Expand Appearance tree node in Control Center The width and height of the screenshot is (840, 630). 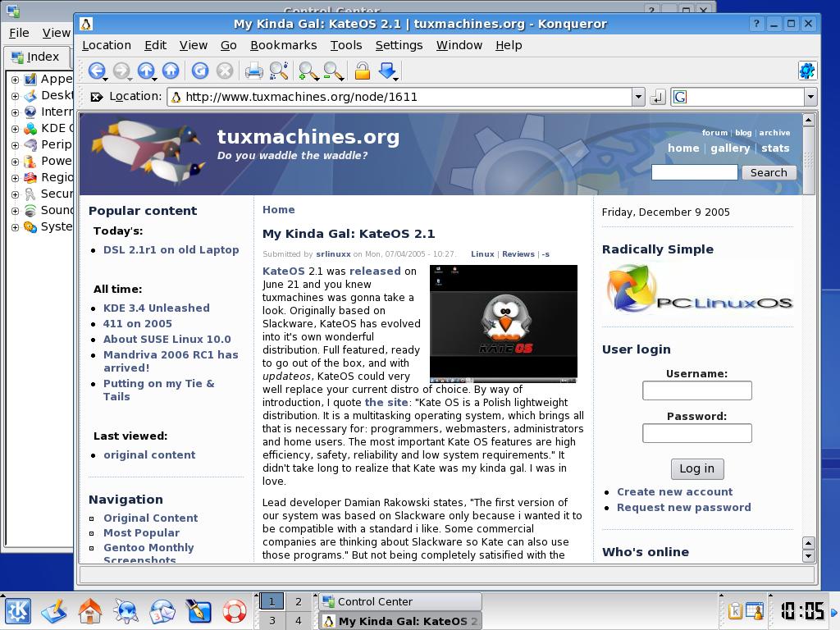15,80
